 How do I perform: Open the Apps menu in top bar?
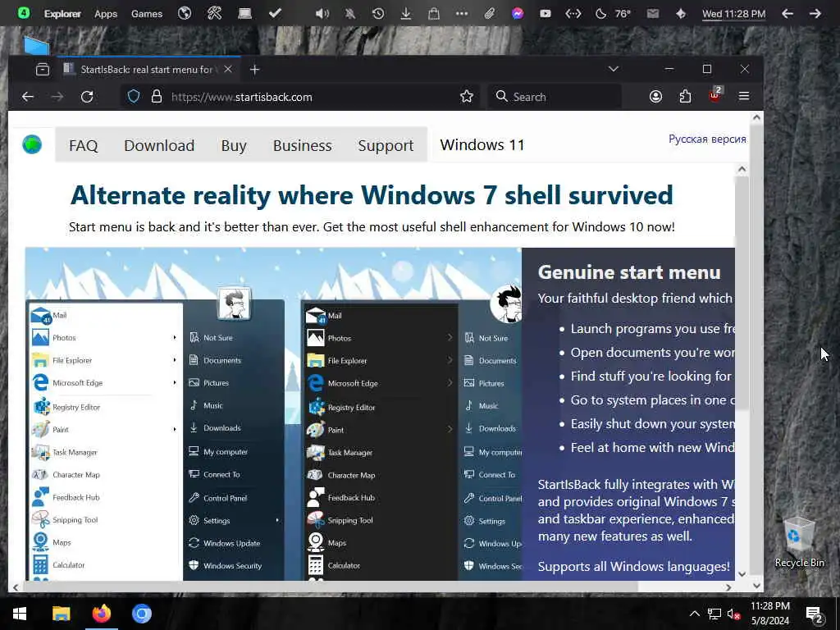[x=106, y=13]
